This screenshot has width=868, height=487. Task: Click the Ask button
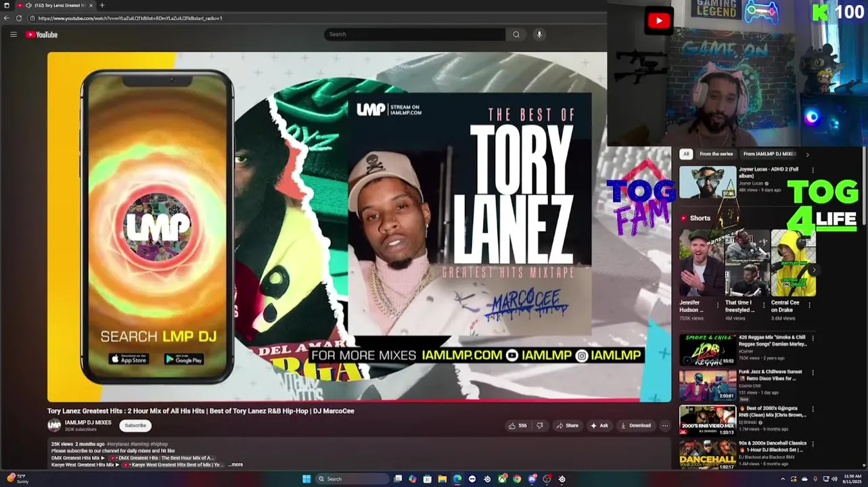(x=599, y=425)
